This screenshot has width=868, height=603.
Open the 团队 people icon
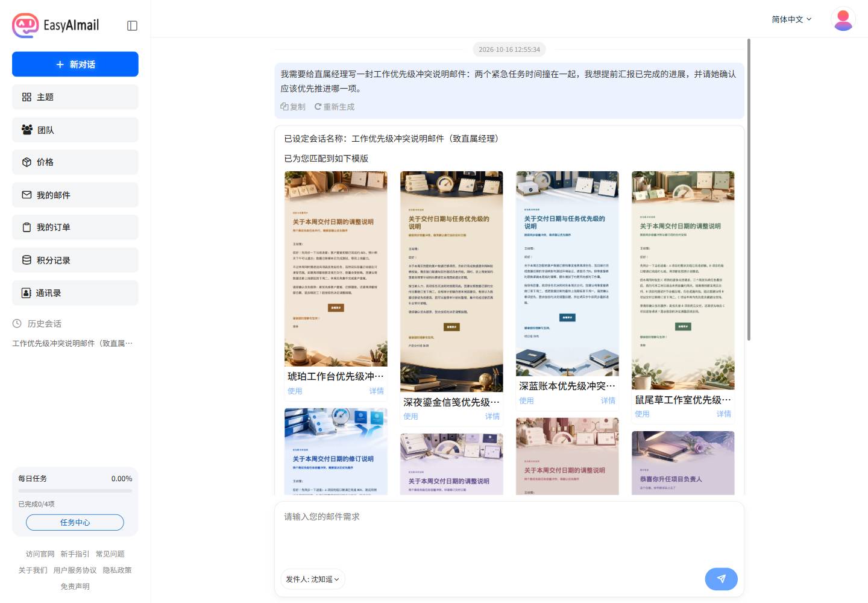coord(27,130)
